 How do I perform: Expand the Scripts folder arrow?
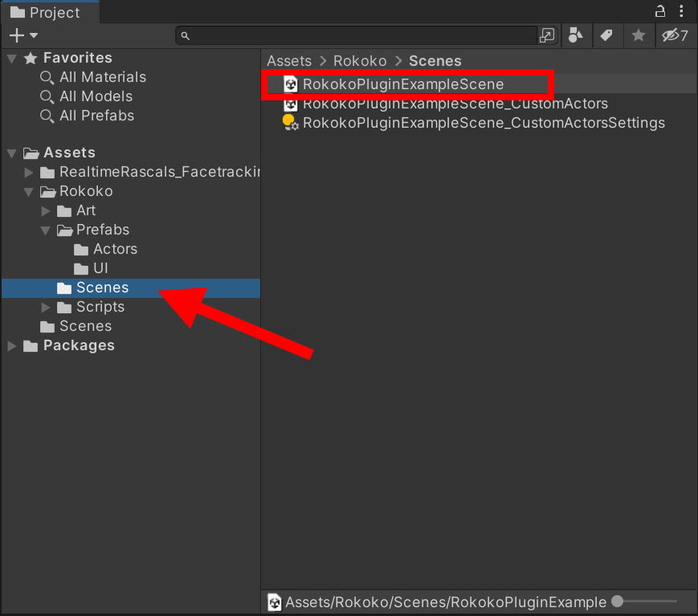click(46, 307)
